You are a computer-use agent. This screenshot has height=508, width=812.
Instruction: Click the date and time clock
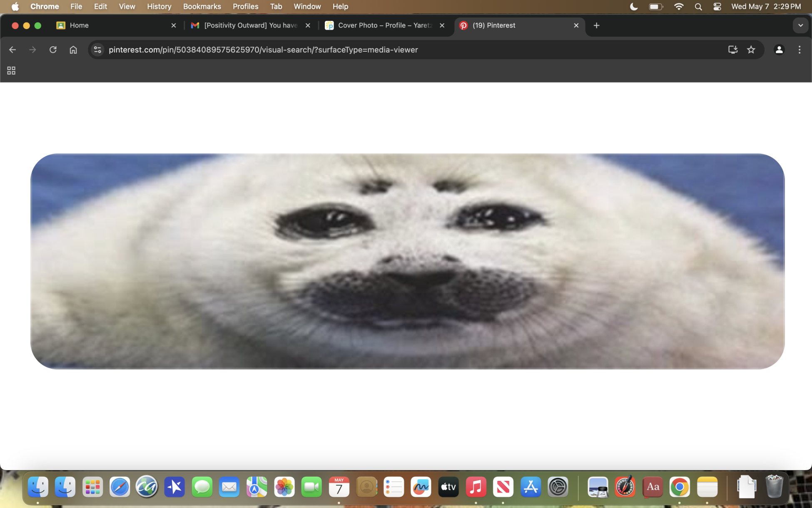pyautogui.click(x=766, y=6)
